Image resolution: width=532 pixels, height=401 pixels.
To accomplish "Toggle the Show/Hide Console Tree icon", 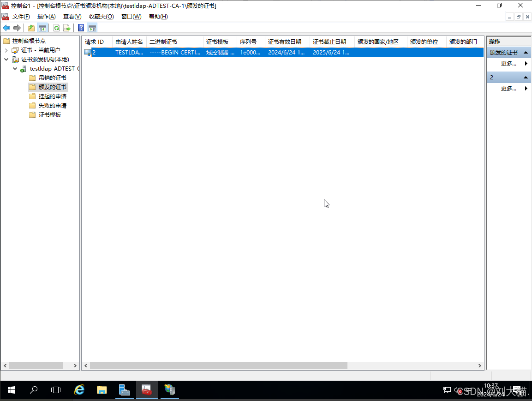I will (42, 28).
